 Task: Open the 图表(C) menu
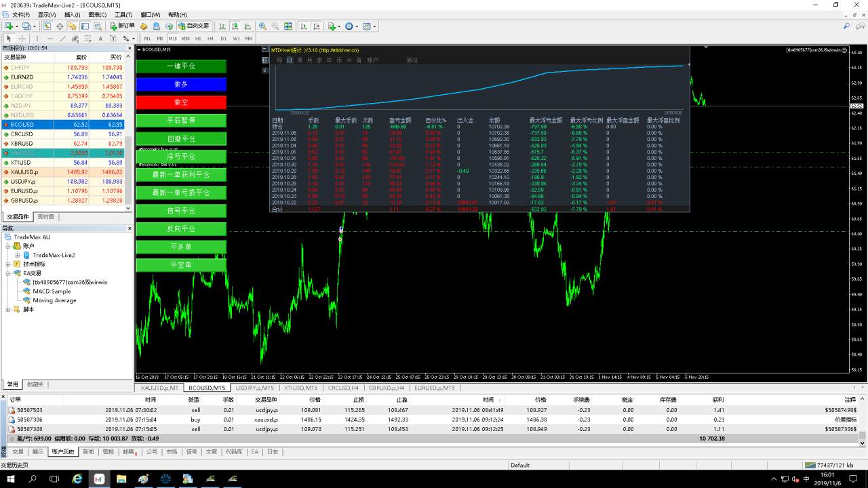97,14
